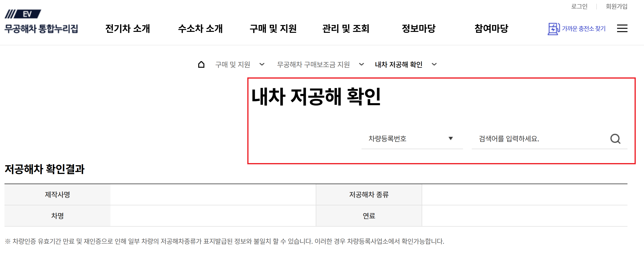The height and width of the screenshot is (266, 644).
Task: Open the 구매 및 지원 menu
Action: (273, 29)
